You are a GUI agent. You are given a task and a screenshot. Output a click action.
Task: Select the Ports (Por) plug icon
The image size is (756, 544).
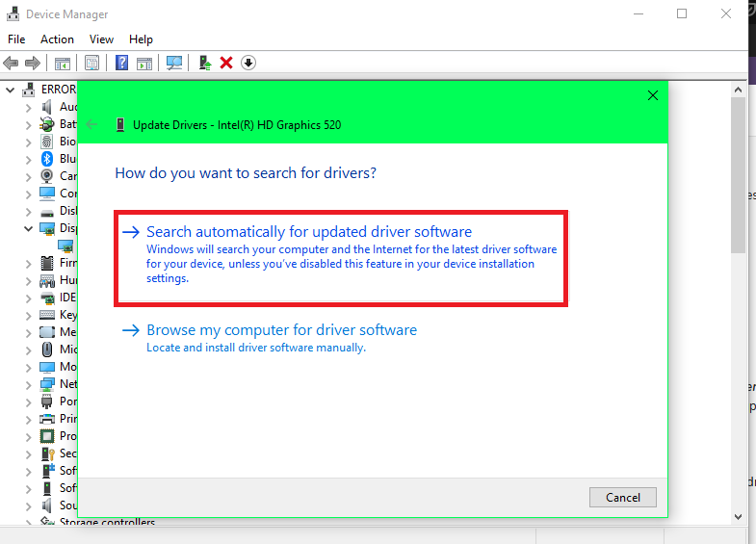pyautogui.click(x=47, y=402)
